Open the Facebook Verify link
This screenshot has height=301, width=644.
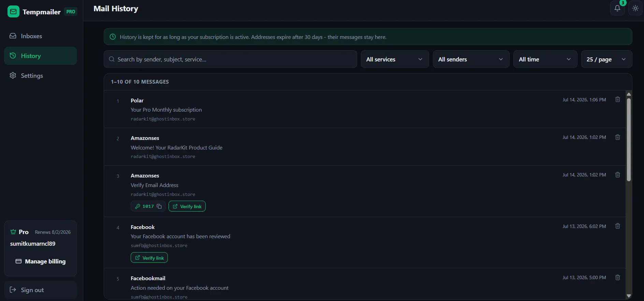coord(149,258)
